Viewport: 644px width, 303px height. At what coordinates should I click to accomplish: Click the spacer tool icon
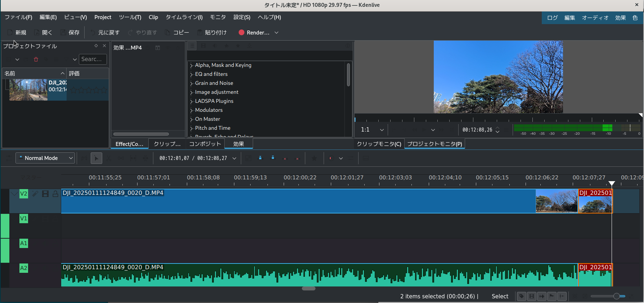tap(121, 158)
